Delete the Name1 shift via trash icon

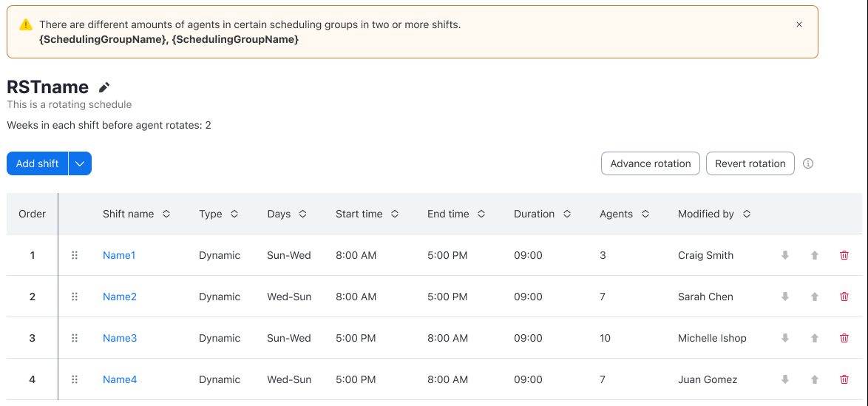tap(844, 255)
